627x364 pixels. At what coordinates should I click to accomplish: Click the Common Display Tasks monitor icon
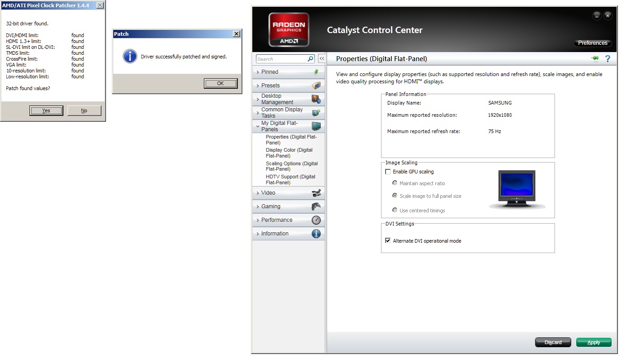[x=316, y=113]
